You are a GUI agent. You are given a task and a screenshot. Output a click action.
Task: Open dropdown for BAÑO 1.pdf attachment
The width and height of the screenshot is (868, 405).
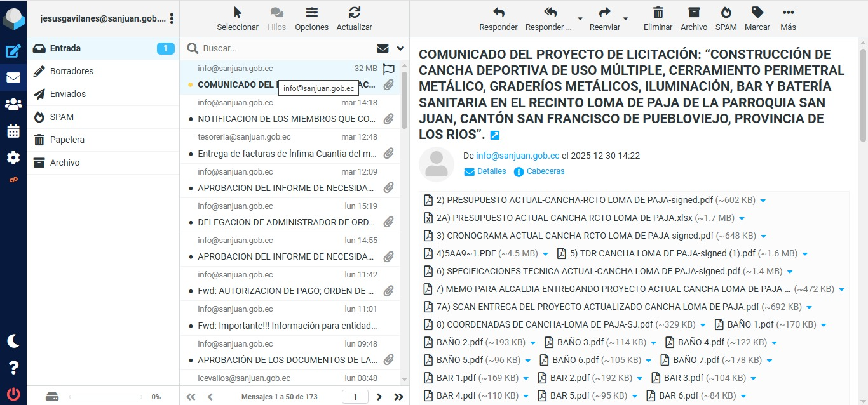coord(824,325)
